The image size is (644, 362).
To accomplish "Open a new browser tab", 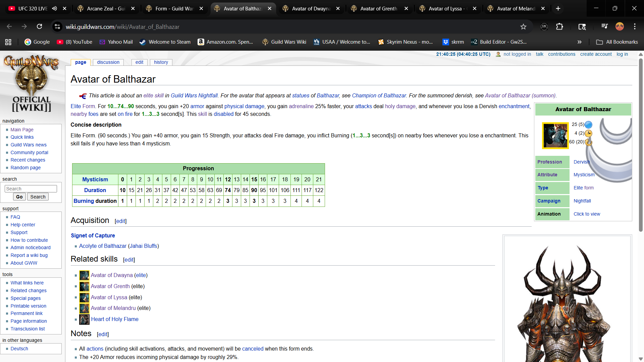I will click(x=558, y=8).
